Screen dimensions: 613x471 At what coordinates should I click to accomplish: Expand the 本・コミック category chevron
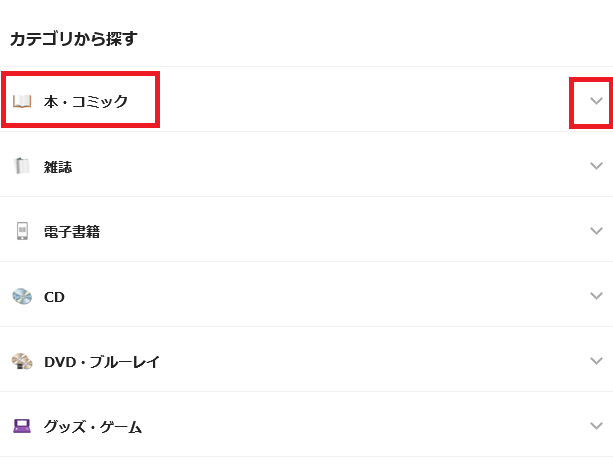point(596,101)
